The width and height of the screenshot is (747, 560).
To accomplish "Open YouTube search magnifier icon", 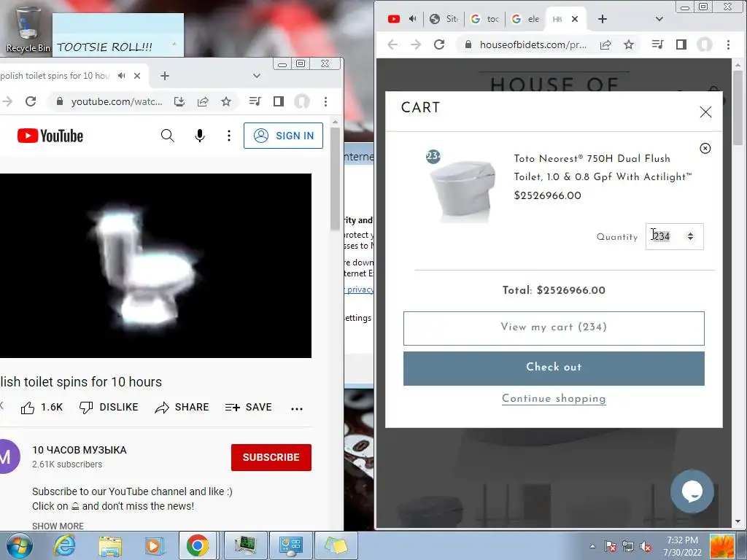I will 167,136.
